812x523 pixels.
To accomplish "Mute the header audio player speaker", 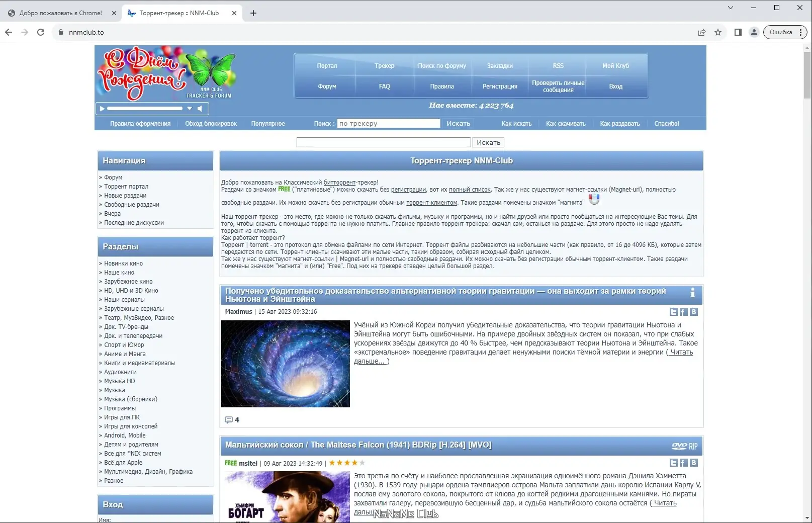I will (200, 108).
